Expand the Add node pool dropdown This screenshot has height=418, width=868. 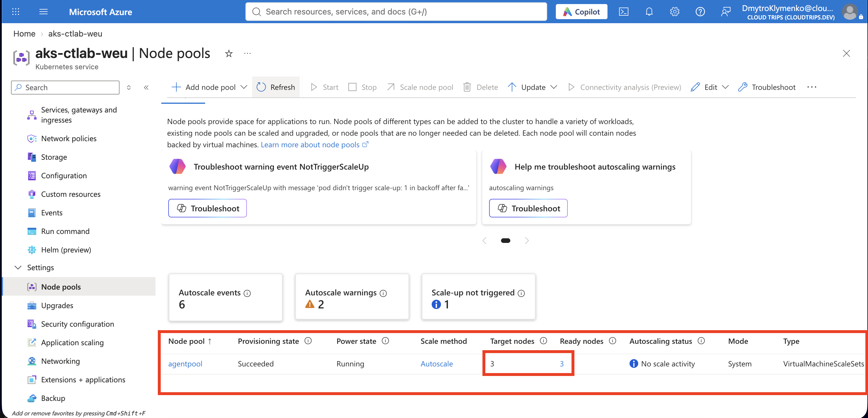[x=244, y=87]
